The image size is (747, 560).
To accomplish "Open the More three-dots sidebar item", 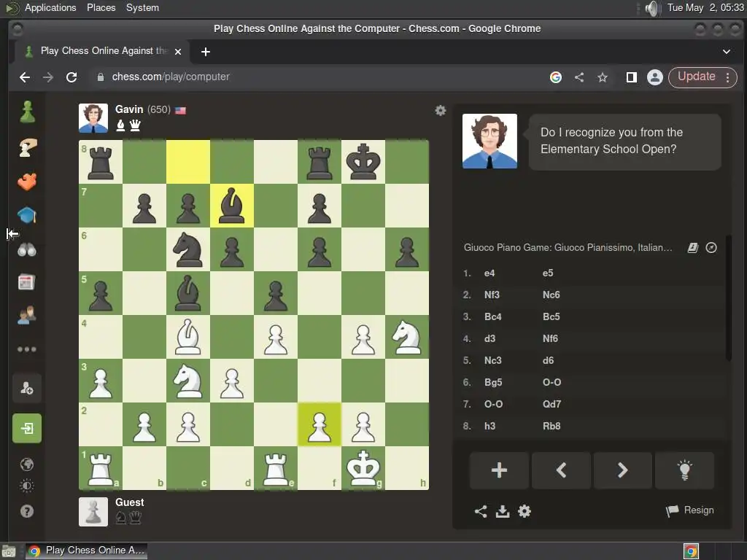I will [x=27, y=349].
